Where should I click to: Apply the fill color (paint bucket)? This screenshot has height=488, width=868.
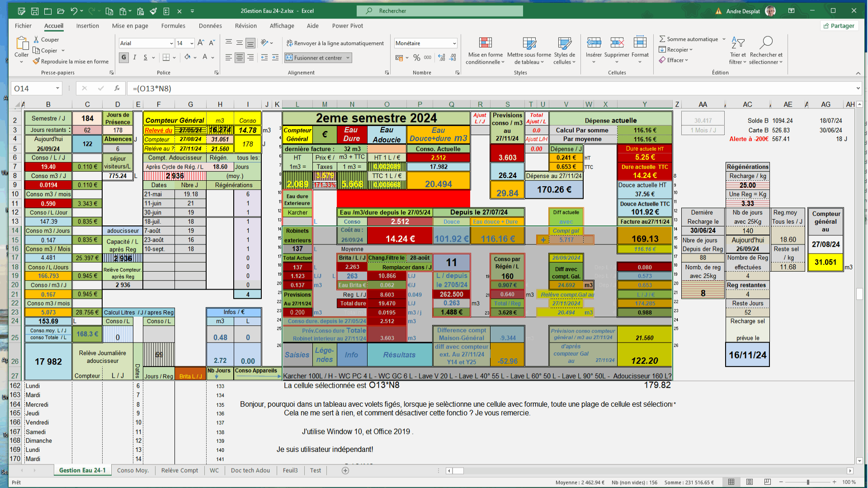(x=187, y=57)
